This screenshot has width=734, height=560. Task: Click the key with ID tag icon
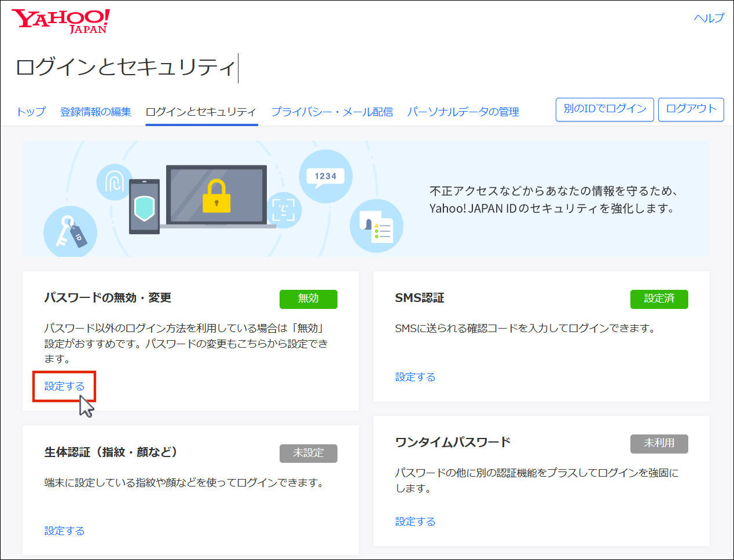tap(70, 231)
